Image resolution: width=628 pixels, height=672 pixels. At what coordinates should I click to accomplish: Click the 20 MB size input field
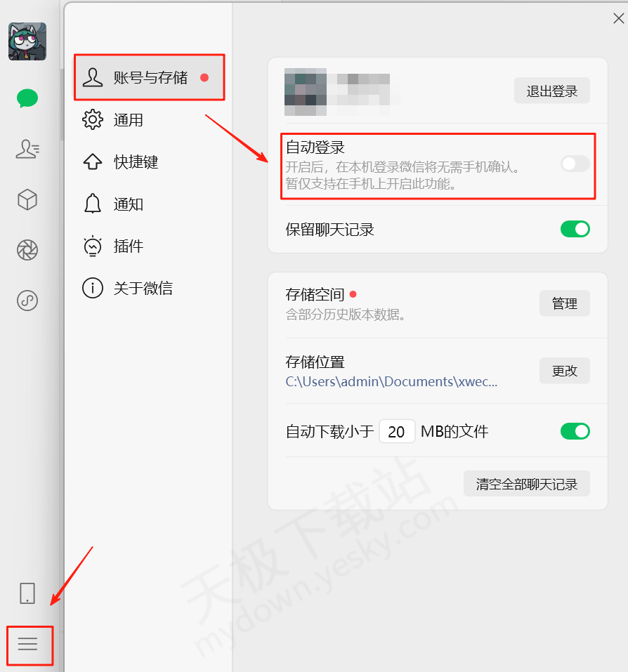click(397, 432)
